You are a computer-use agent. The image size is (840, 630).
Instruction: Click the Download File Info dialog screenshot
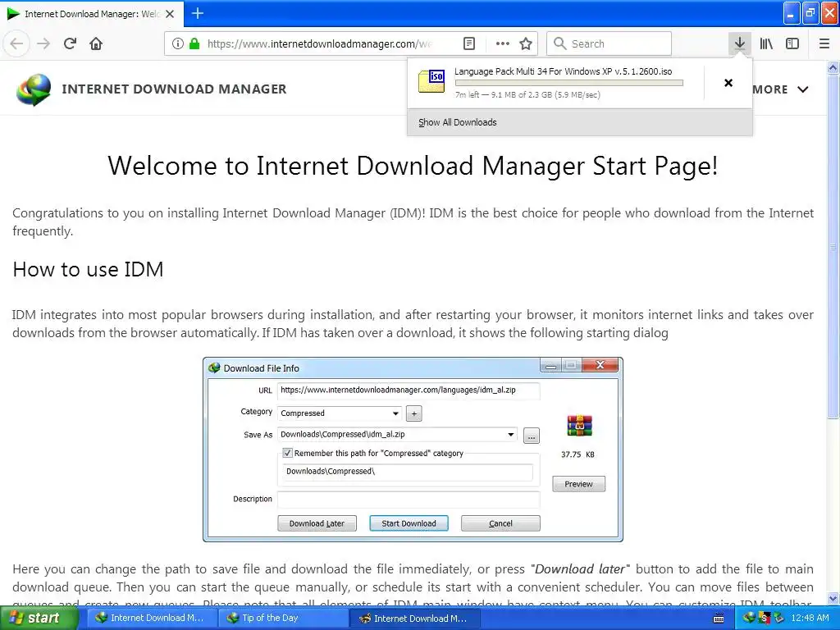click(413, 450)
